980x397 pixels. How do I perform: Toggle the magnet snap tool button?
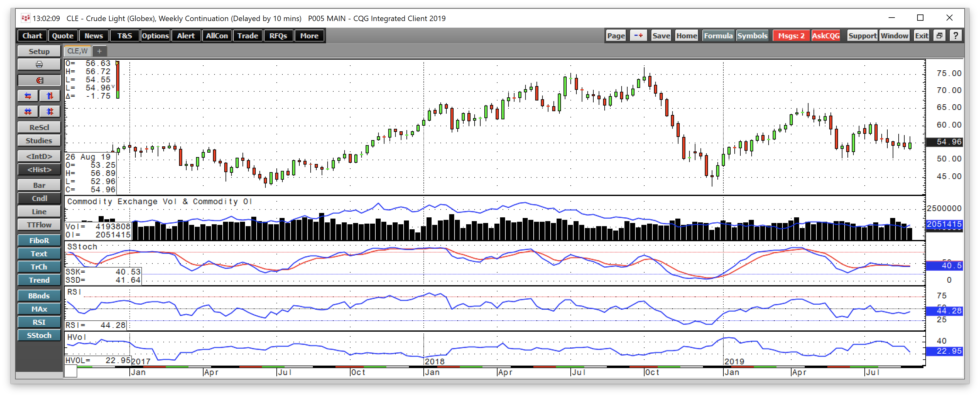pyautogui.click(x=39, y=80)
